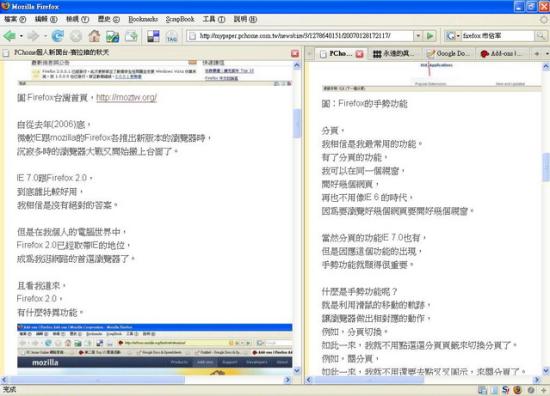Click the page icon in the address bar
550x396 pixels.
pos(193,36)
